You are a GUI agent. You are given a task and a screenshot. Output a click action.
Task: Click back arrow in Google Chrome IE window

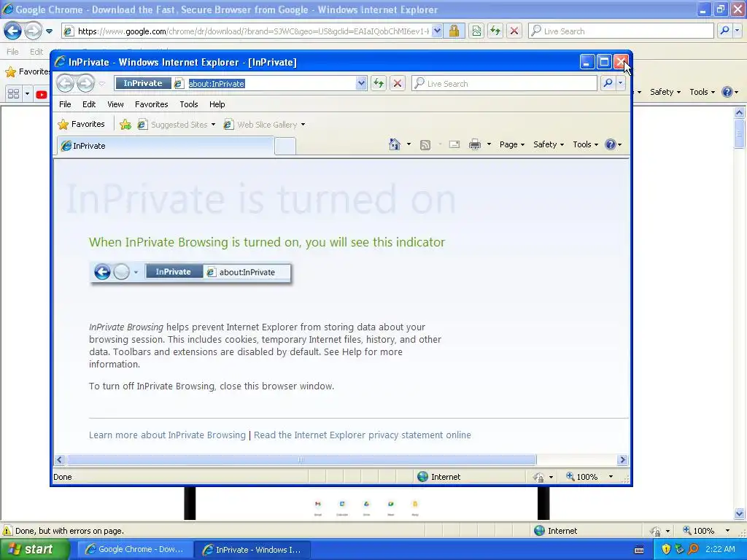(x=13, y=31)
